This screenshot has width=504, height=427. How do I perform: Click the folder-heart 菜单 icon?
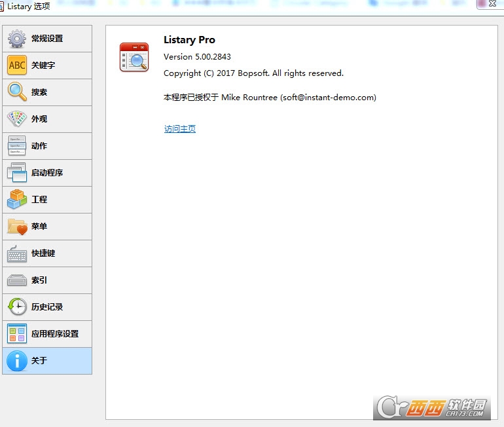(x=18, y=227)
